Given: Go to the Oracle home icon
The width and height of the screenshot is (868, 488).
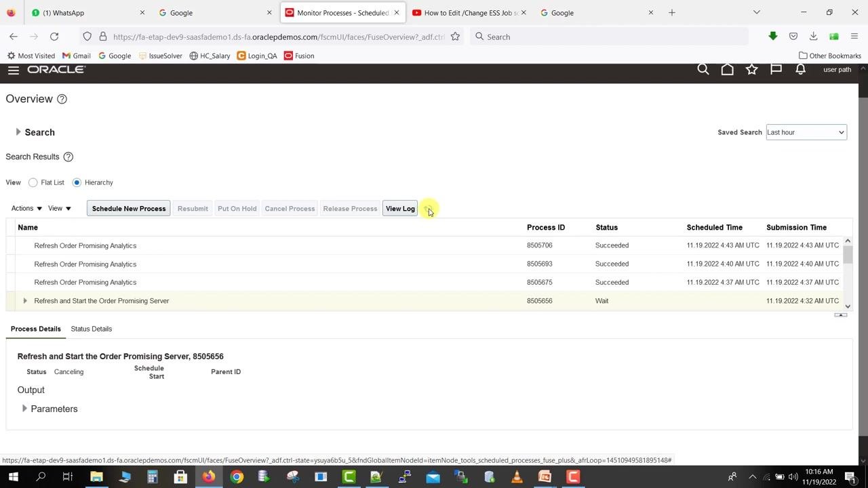Looking at the screenshot, I should pos(728,69).
